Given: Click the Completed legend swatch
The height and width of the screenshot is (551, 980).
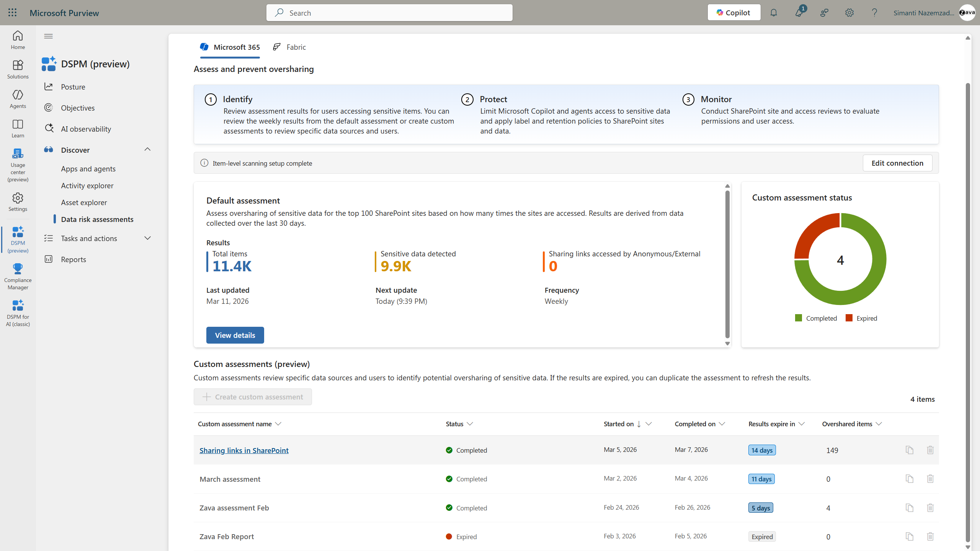Looking at the screenshot, I should point(799,318).
